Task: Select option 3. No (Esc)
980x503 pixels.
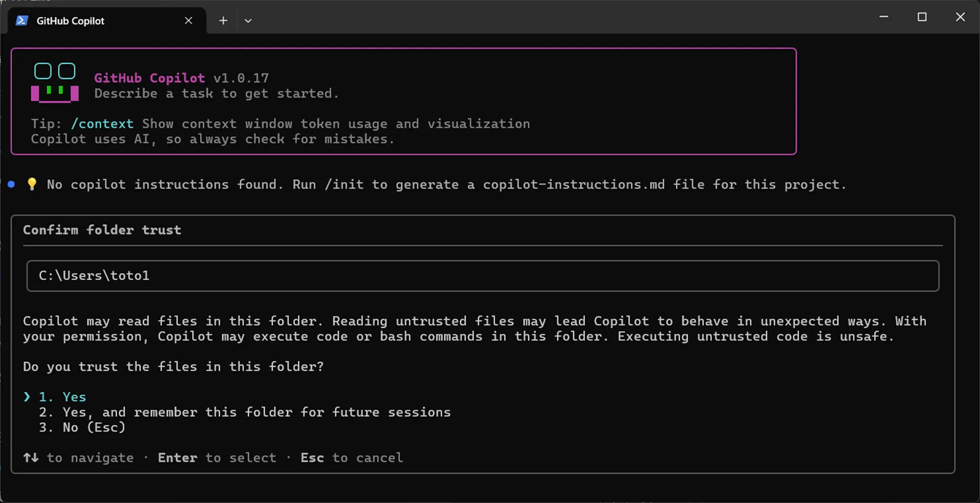Action: (82, 428)
